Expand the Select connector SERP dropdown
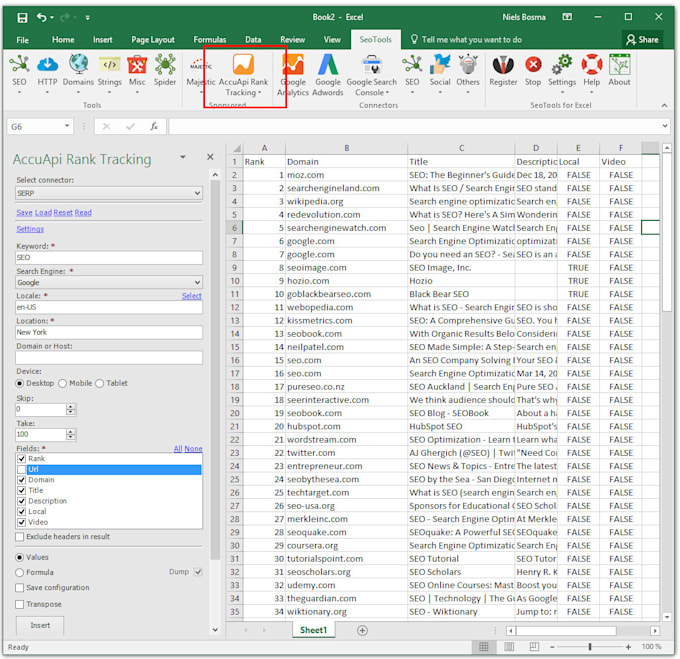680x659 pixels. [x=196, y=193]
